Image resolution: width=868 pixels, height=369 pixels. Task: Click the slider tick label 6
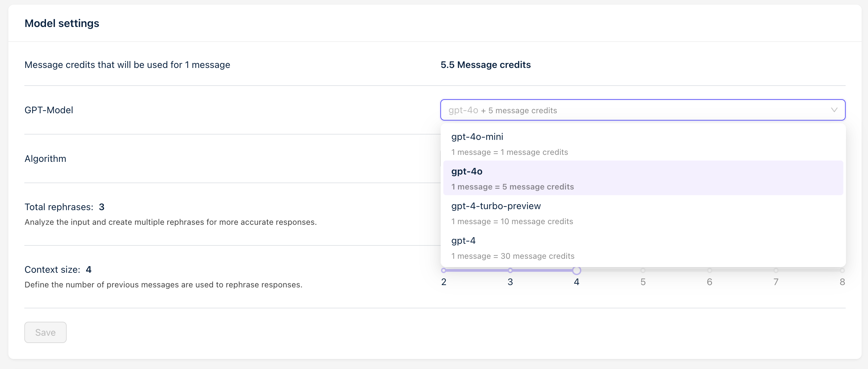(x=709, y=282)
